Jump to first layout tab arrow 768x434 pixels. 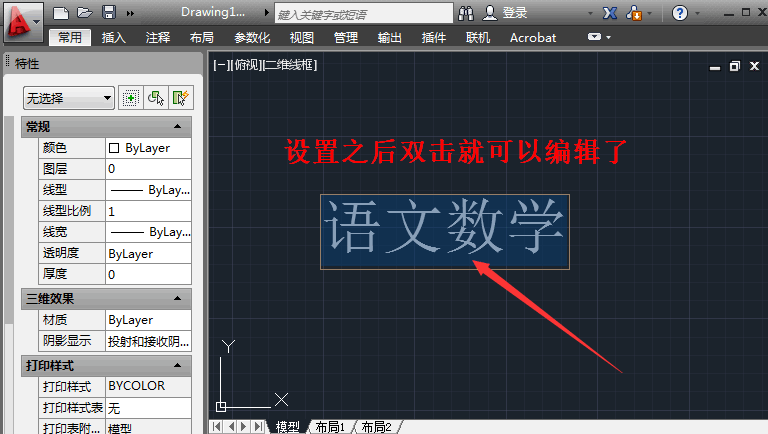coord(216,427)
